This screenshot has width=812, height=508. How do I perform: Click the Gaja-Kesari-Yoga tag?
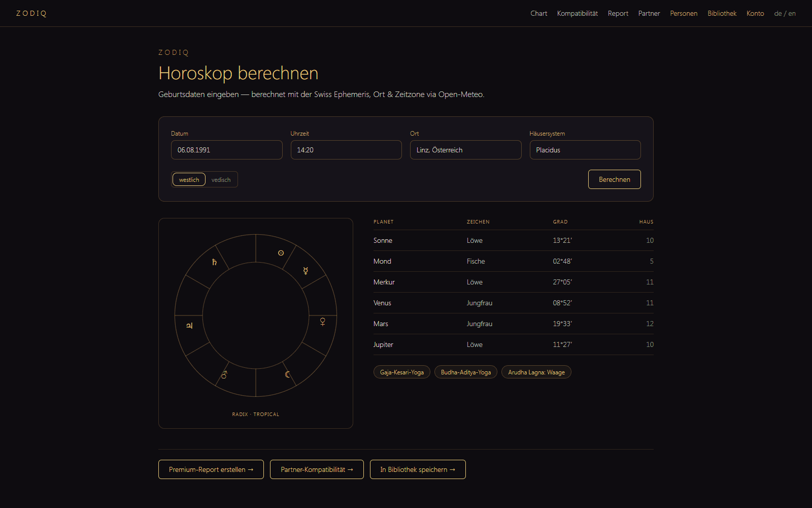(x=402, y=372)
